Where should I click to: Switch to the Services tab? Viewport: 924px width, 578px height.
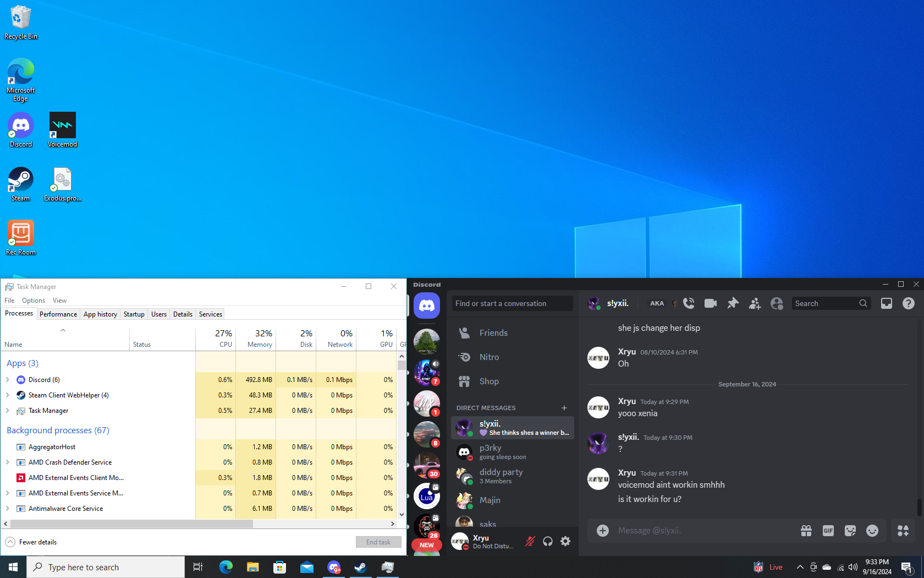click(x=211, y=314)
